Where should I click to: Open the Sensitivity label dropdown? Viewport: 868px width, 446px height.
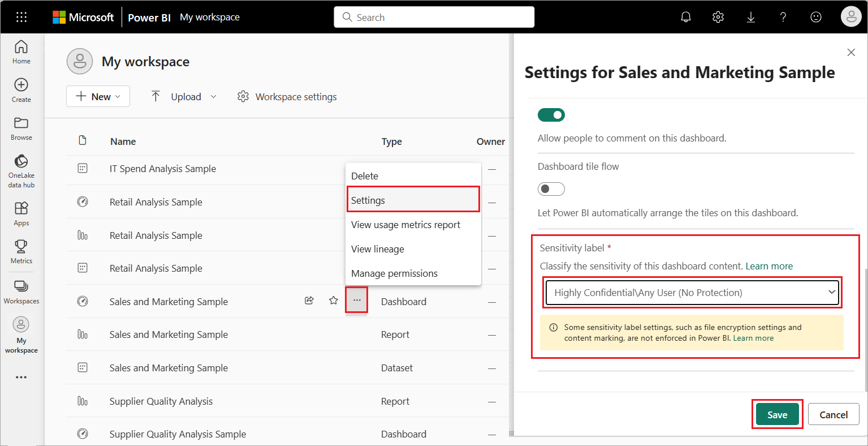tap(692, 293)
